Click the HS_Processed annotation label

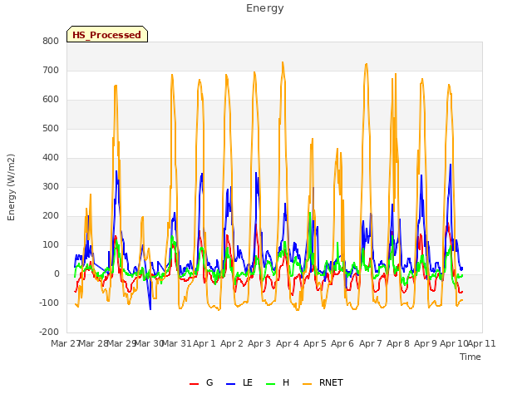click(x=107, y=34)
